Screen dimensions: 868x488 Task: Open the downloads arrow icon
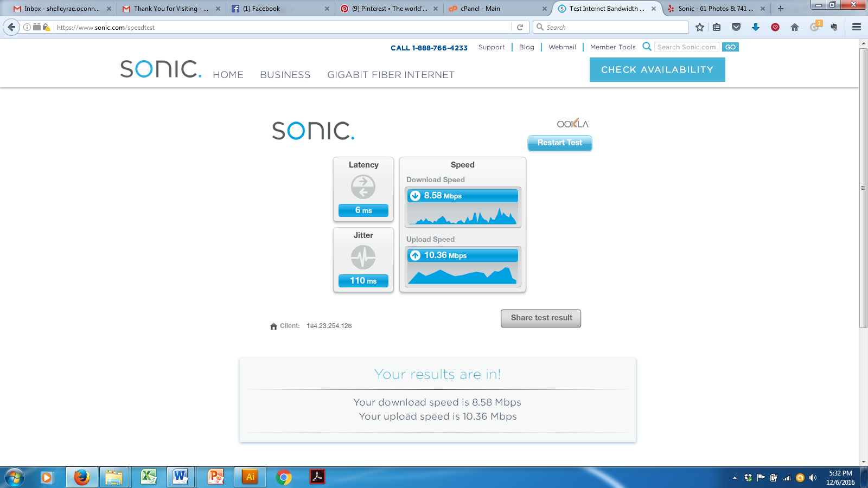pyautogui.click(x=756, y=27)
